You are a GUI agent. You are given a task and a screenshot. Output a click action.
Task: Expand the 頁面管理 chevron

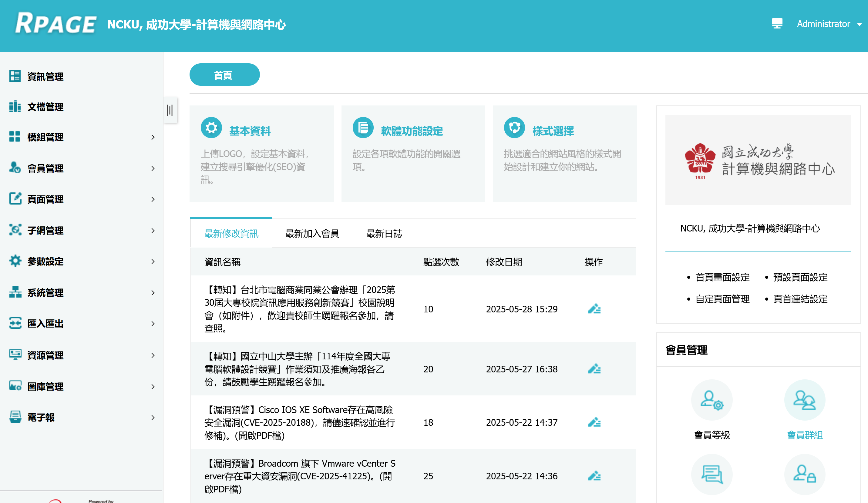point(153,199)
